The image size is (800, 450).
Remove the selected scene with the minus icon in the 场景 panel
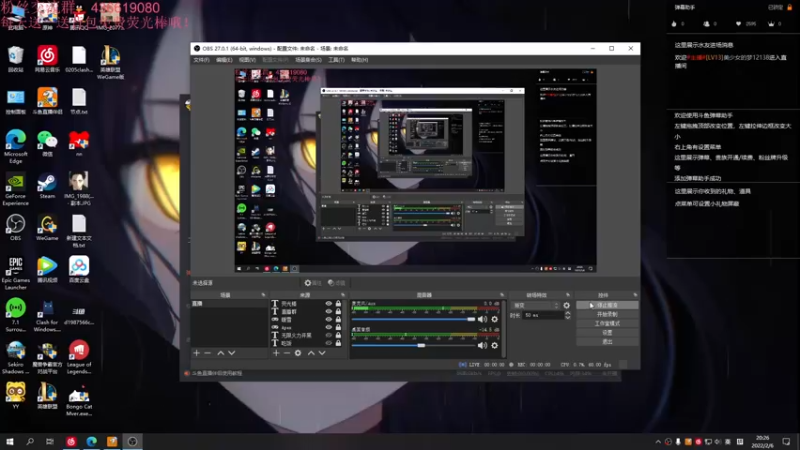[208, 353]
